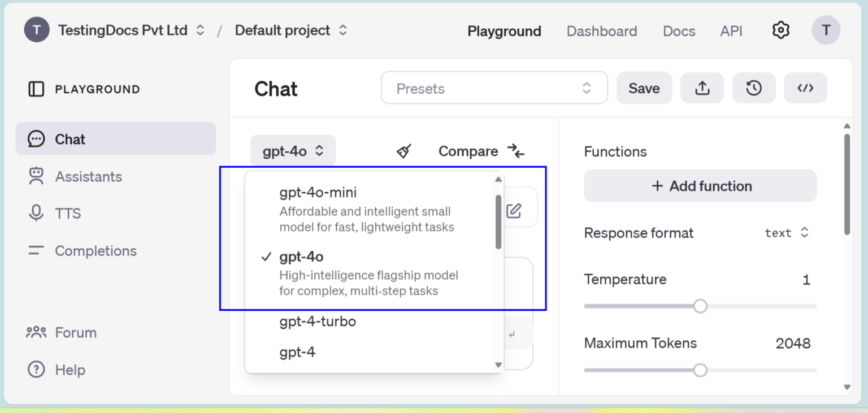Open the Assistants section in the sidebar
The image size is (868, 413).
88,176
